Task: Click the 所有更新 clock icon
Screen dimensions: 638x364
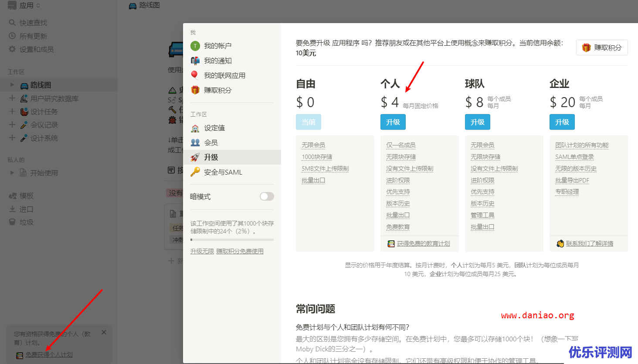Action: pyautogui.click(x=12, y=36)
